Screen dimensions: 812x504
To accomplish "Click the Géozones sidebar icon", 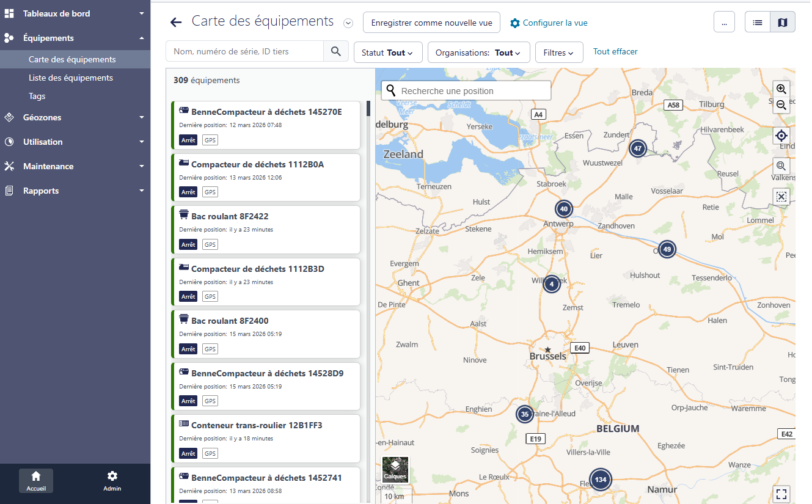I will [x=9, y=117].
